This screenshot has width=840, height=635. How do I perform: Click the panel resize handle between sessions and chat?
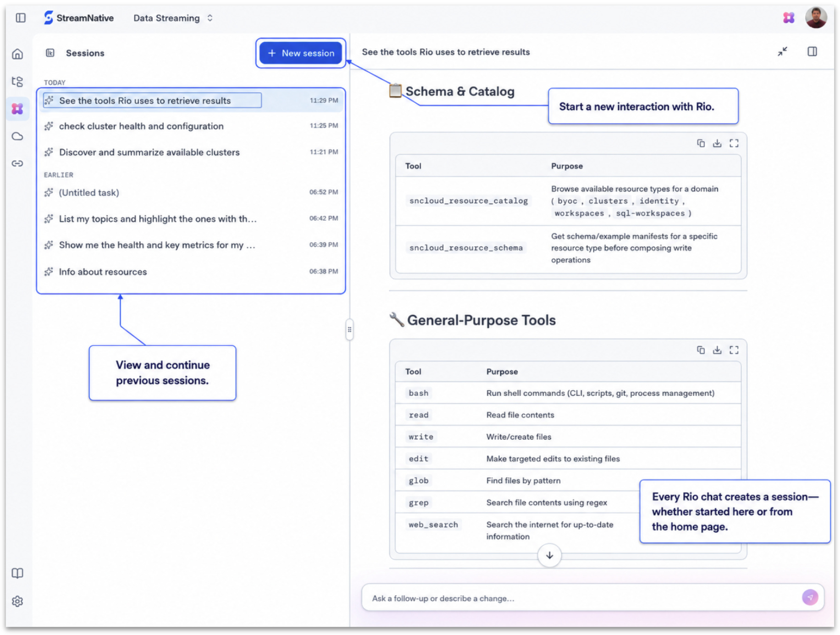(349, 329)
